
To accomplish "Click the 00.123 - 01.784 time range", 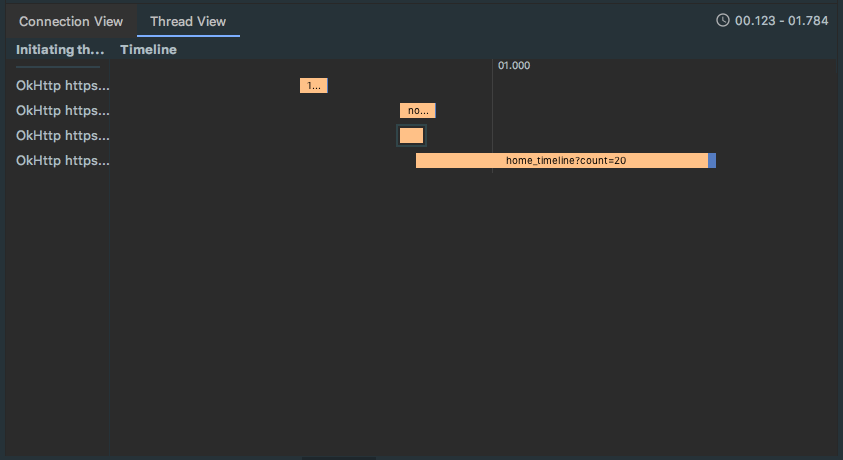I will click(x=781, y=20).
